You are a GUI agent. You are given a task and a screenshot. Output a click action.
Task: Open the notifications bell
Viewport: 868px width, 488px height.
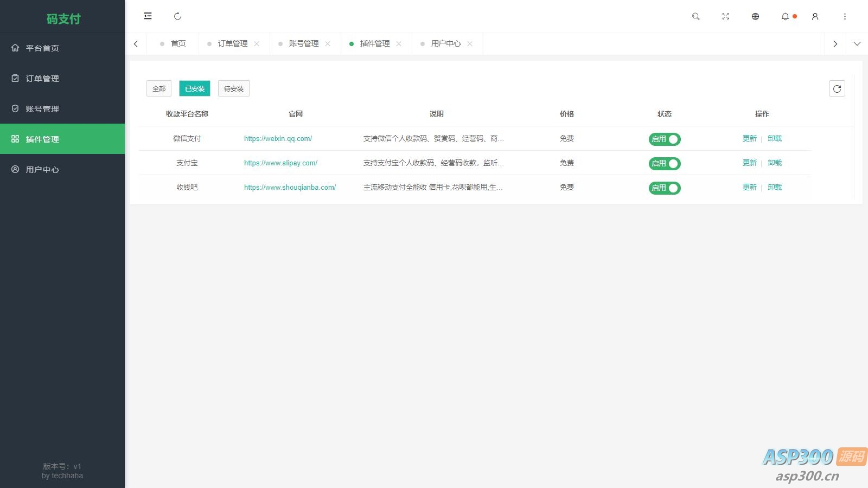point(785,16)
